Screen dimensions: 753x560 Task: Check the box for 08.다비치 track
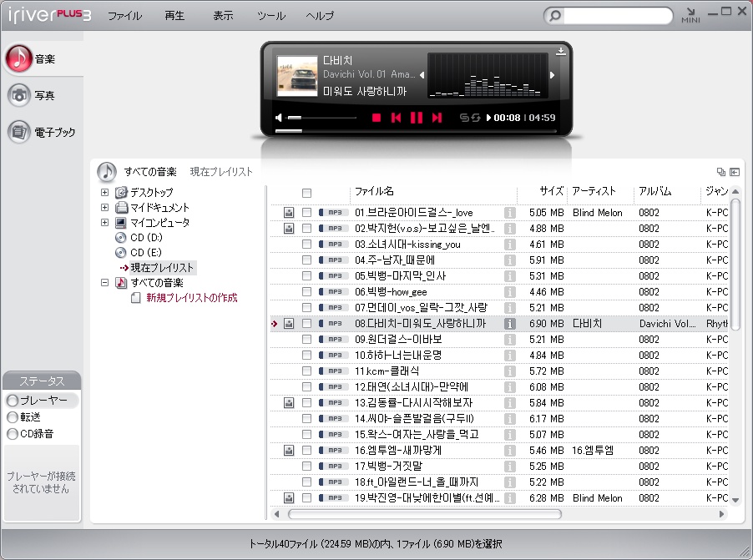(x=306, y=323)
